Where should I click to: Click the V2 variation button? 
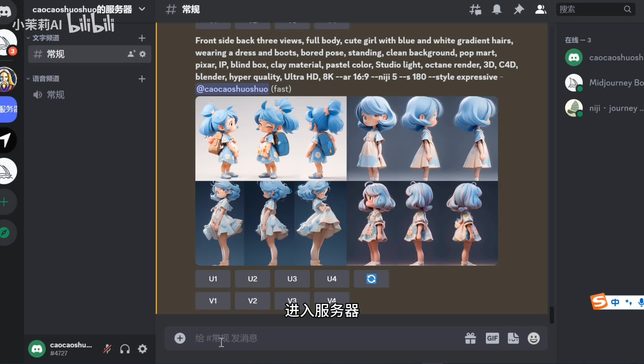(x=252, y=301)
